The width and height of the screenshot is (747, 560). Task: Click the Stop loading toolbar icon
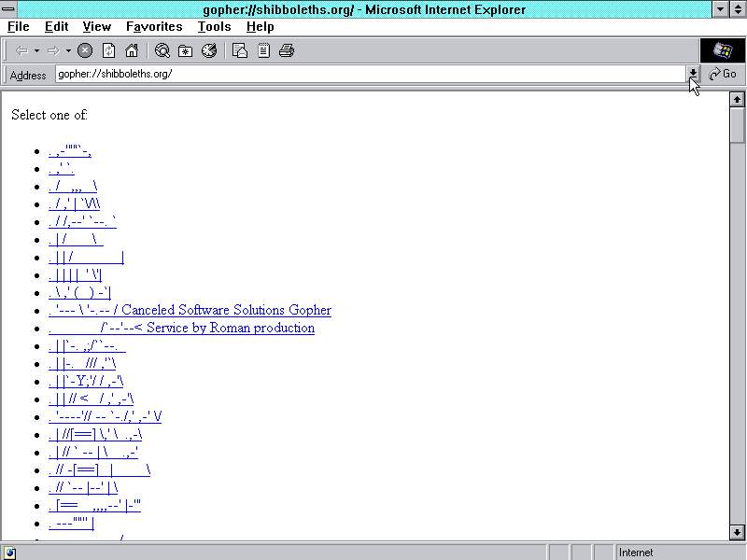tap(85, 50)
